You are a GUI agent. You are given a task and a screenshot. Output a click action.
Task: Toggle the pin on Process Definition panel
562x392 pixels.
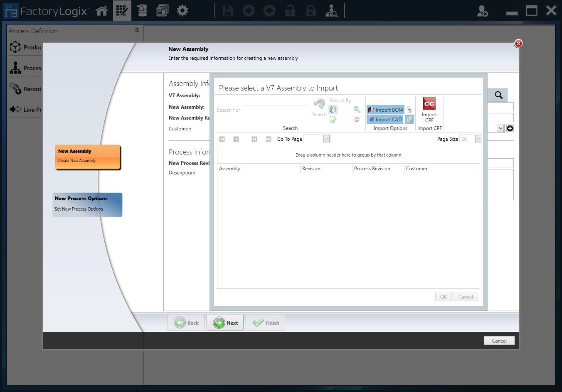[x=137, y=31]
